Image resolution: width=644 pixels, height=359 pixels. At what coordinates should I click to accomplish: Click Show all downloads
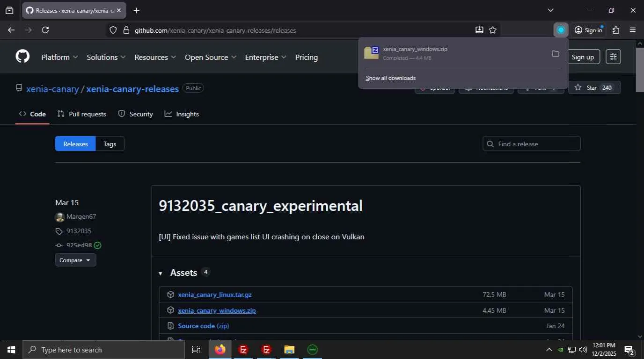point(391,78)
